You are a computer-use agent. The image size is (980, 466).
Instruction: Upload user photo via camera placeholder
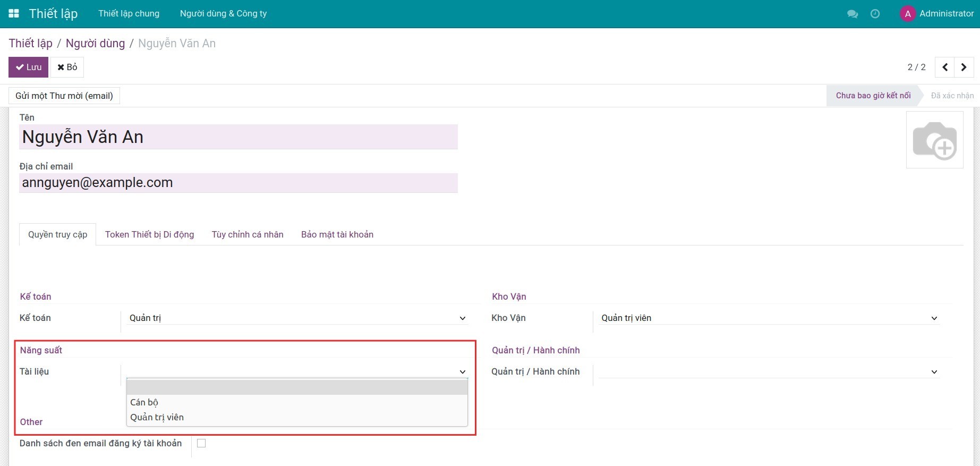coord(934,140)
